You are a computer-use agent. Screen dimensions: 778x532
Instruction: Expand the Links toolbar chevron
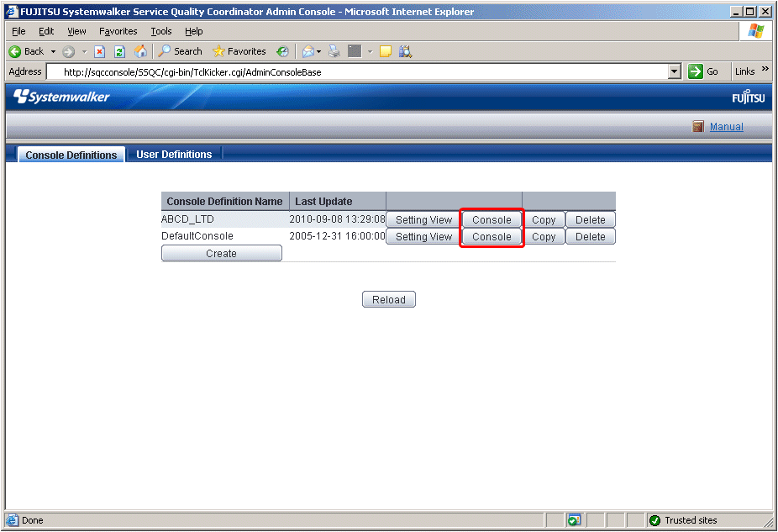pyautogui.click(x=765, y=69)
